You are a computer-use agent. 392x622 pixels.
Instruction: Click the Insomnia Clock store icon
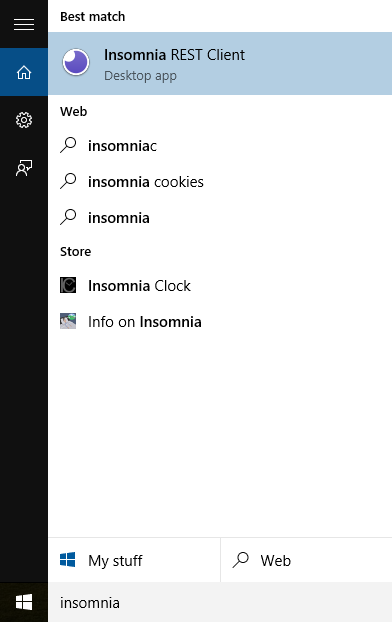tap(68, 285)
